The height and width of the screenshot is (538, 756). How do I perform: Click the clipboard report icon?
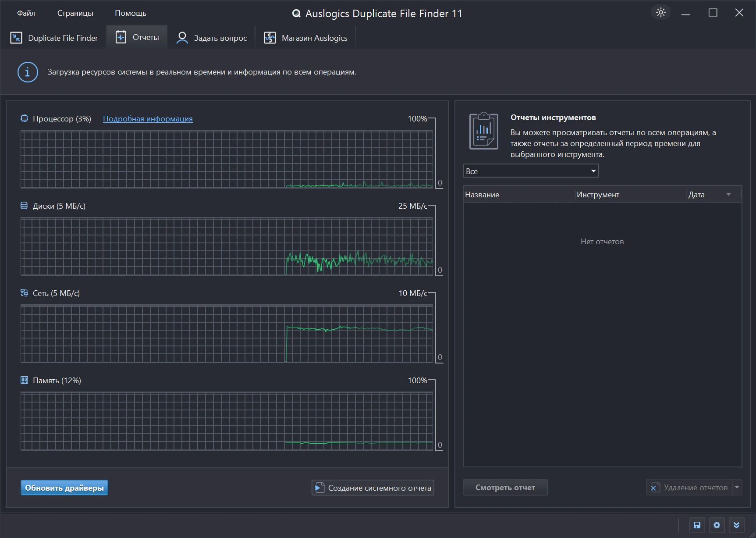[x=483, y=131]
